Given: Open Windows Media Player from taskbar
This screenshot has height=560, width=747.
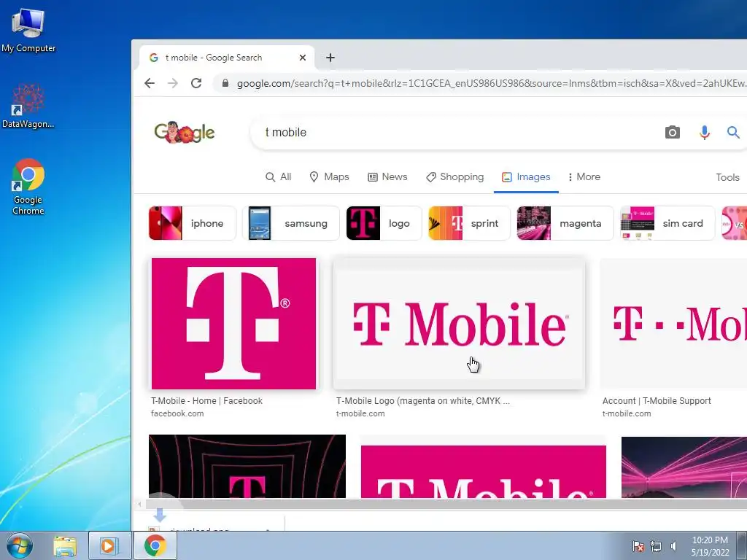Looking at the screenshot, I should (108, 545).
